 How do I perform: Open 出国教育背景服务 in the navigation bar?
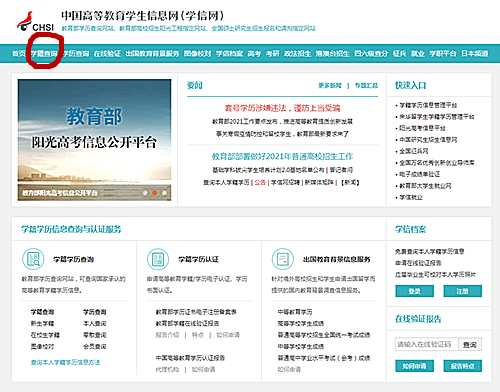(152, 53)
